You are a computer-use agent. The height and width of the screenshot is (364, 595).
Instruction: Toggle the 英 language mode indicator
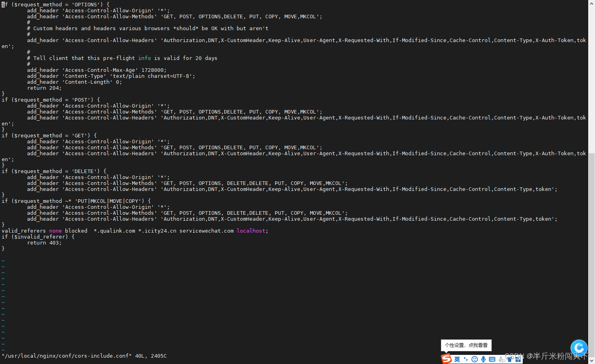[x=457, y=359]
